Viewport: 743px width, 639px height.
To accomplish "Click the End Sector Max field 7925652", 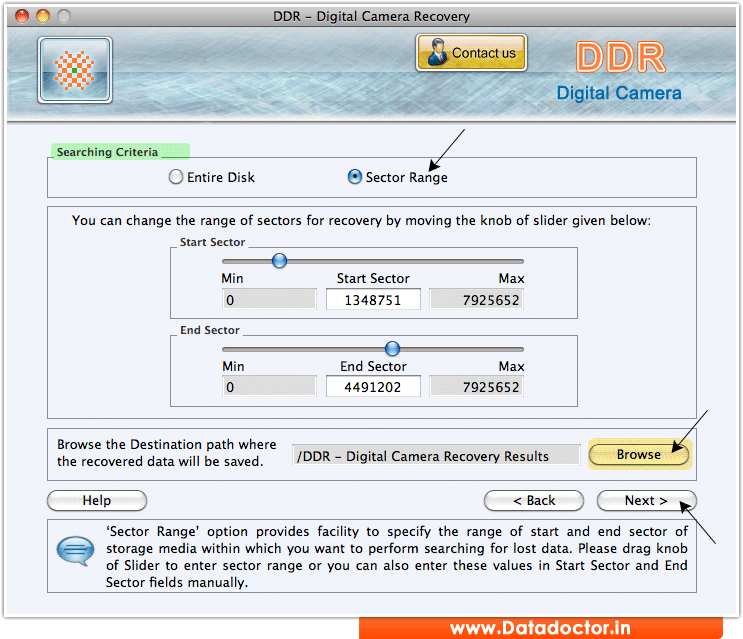I will (476, 387).
